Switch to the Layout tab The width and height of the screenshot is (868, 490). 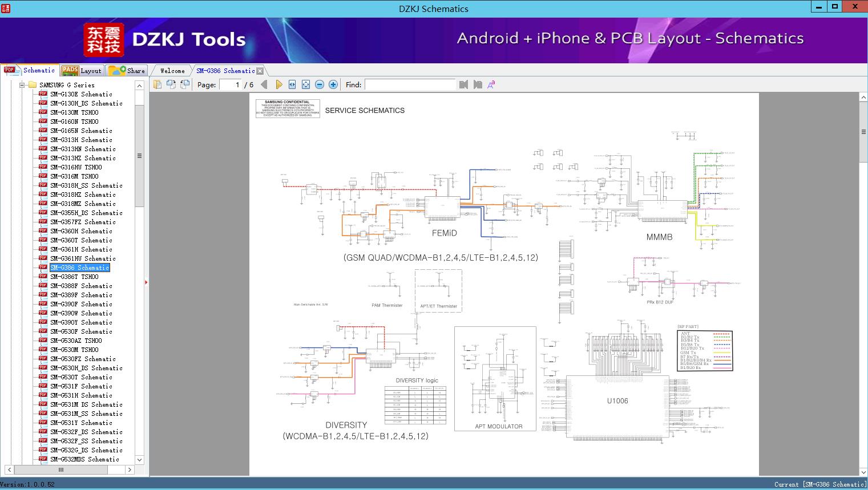[x=82, y=71]
